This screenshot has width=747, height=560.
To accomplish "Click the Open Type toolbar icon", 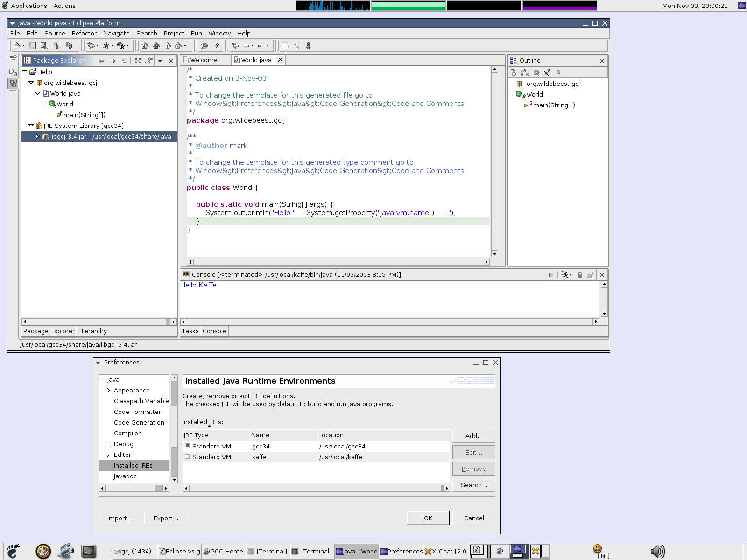I will pos(204,46).
